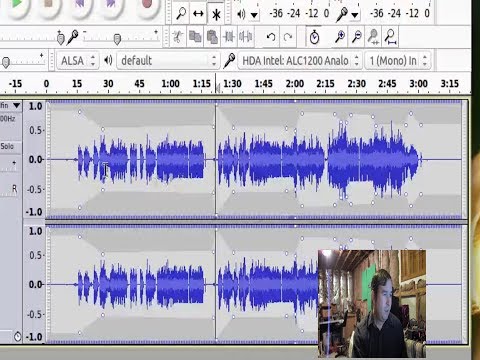Click the Paste clipboard icon
480x360 pixels.
click(212, 37)
